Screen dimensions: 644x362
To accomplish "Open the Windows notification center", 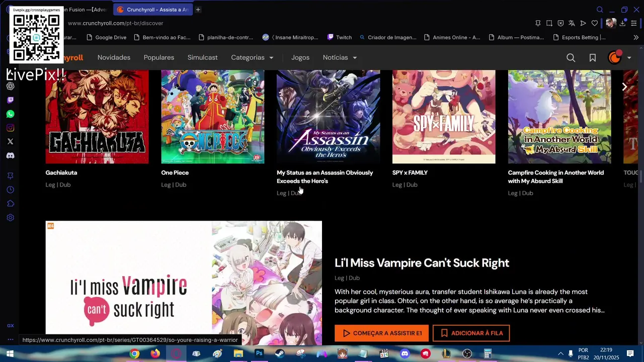I will click(x=630, y=354).
